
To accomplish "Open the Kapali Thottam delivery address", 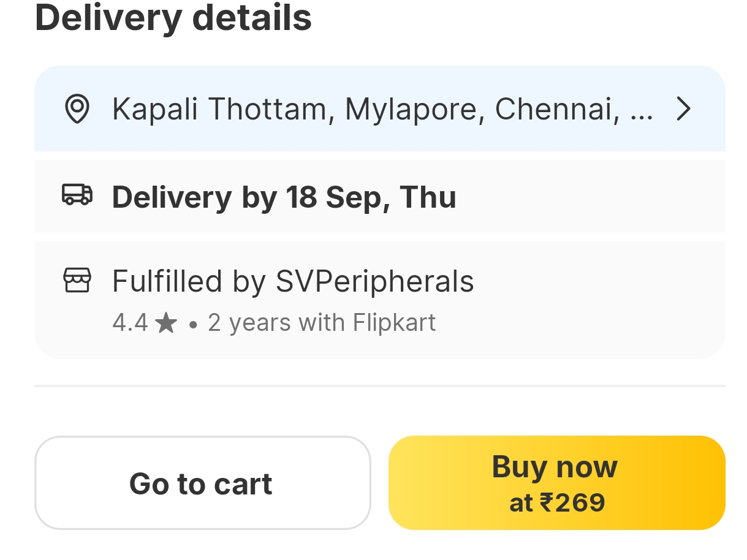I will click(x=221, y=109).
